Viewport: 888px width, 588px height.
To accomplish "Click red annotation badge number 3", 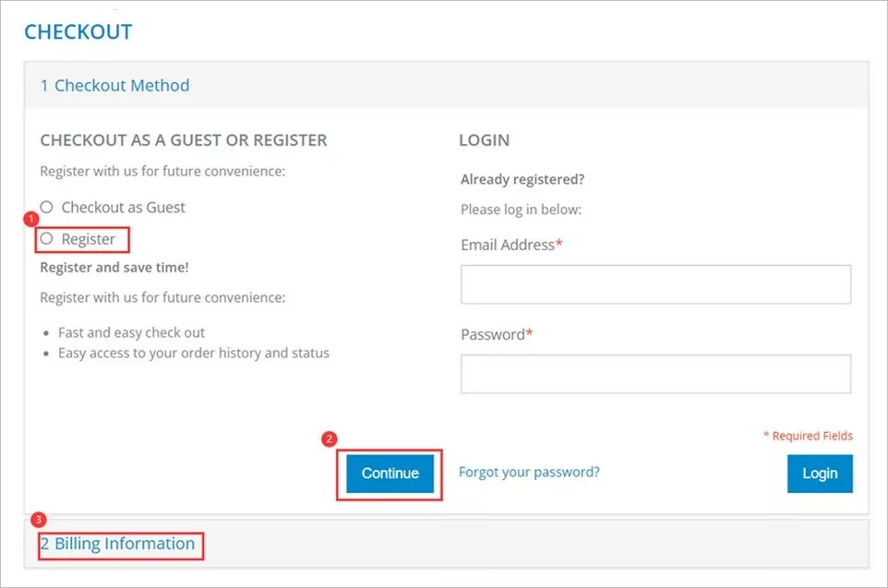I will tap(37, 520).
